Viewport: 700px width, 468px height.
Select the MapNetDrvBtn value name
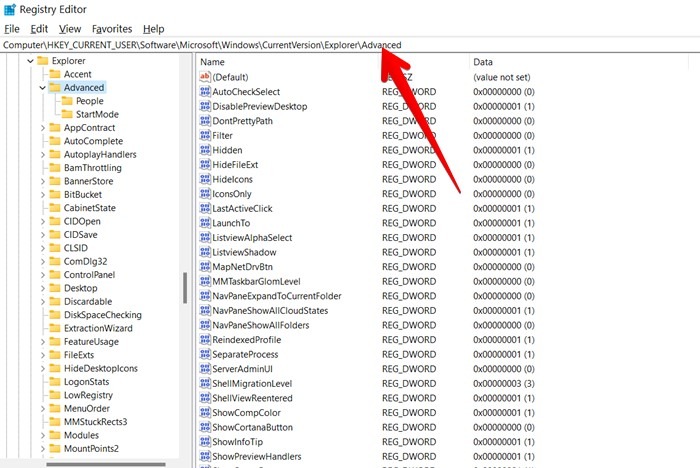coord(242,267)
